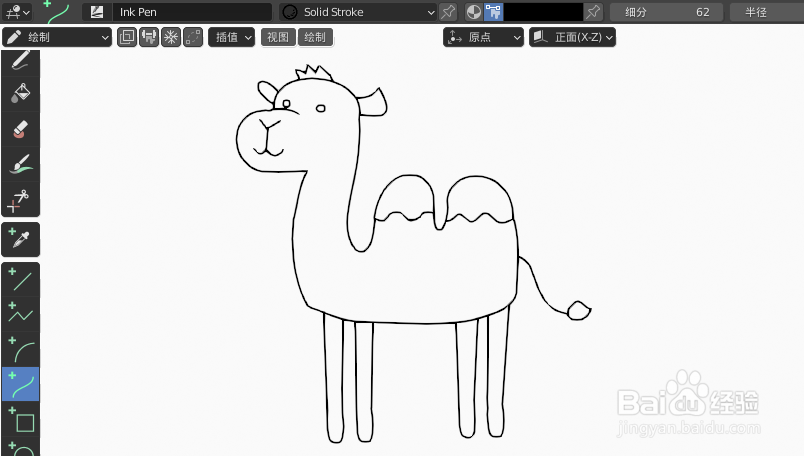Select the Eyedropper tool
The width and height of the screenshot is (804, 456).
(x=21, y=240)
